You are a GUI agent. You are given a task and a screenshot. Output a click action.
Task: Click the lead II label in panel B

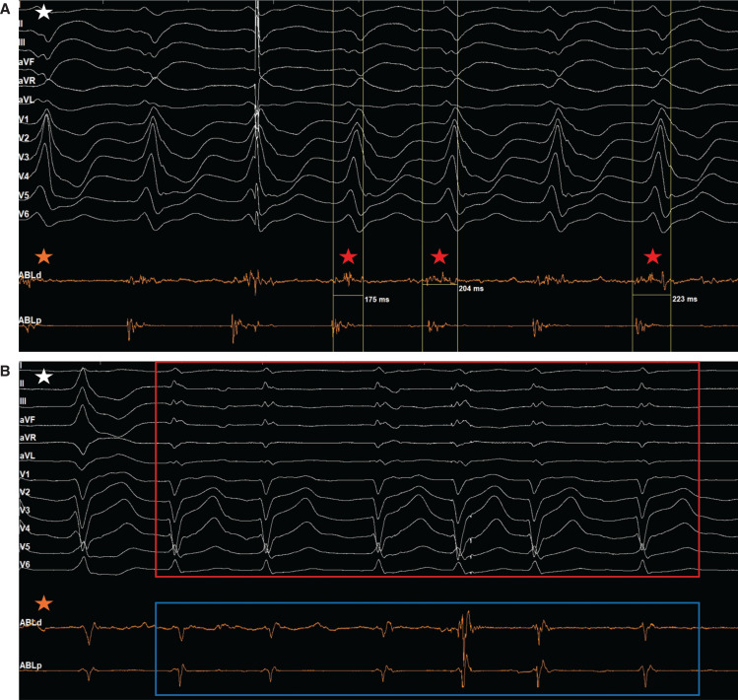(x=22, y=384)
